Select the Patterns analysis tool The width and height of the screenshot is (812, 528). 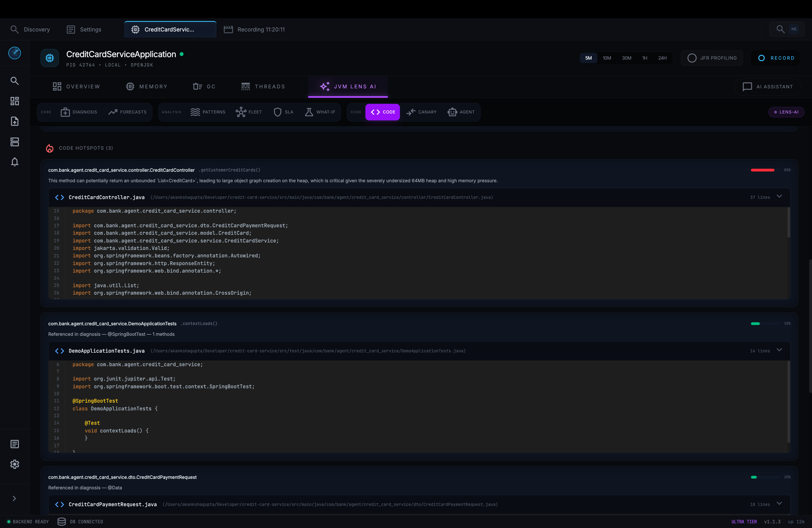click(x=208, y=112)
